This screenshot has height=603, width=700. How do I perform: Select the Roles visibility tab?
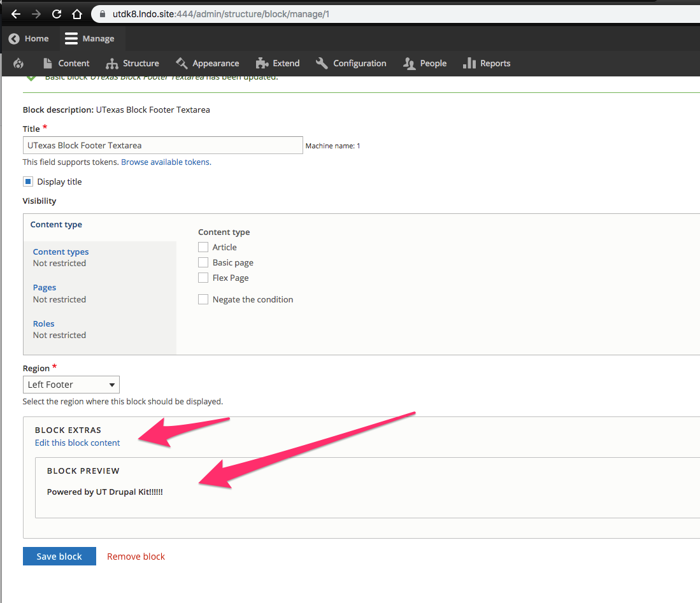(x=44, y=323)
